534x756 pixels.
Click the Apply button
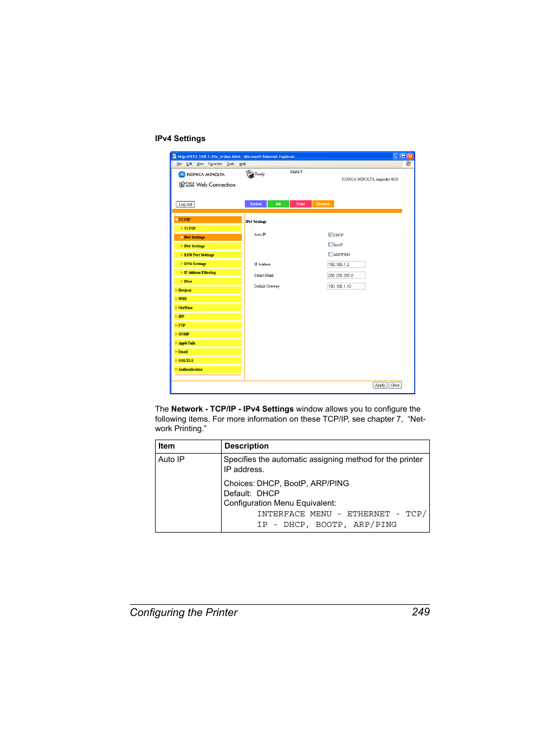380,385
